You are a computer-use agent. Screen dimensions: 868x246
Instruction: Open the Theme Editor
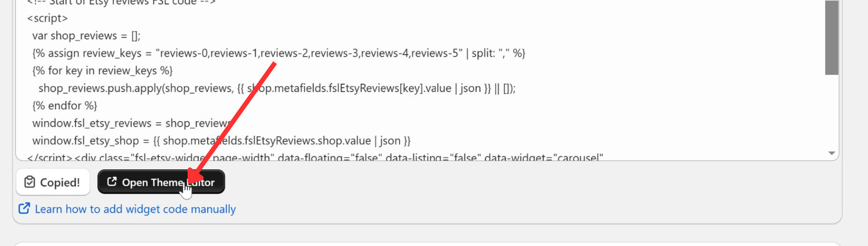coord(161,182)
